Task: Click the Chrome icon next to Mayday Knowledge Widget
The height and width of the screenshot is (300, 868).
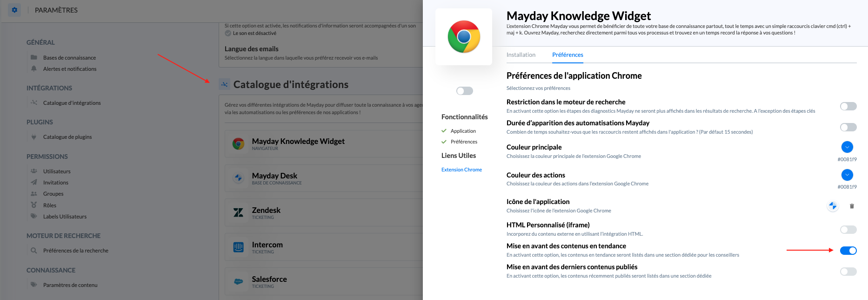Action: point(238,143)
